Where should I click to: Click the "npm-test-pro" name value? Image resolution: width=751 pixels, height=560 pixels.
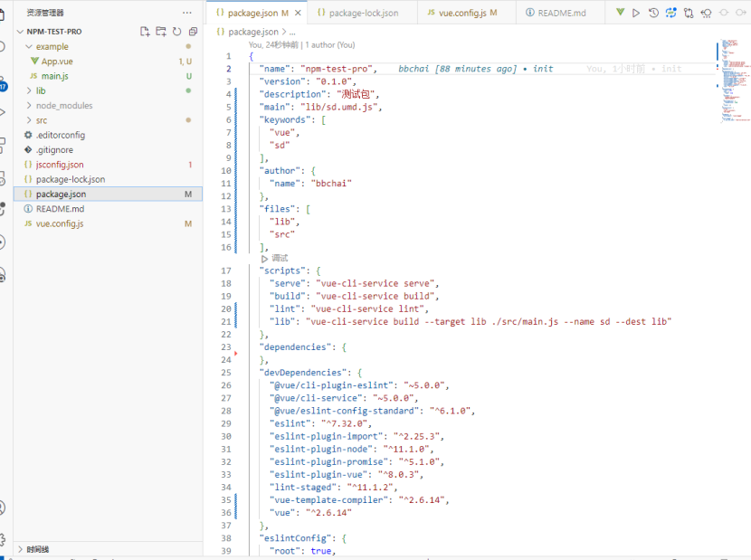(336, 69)
